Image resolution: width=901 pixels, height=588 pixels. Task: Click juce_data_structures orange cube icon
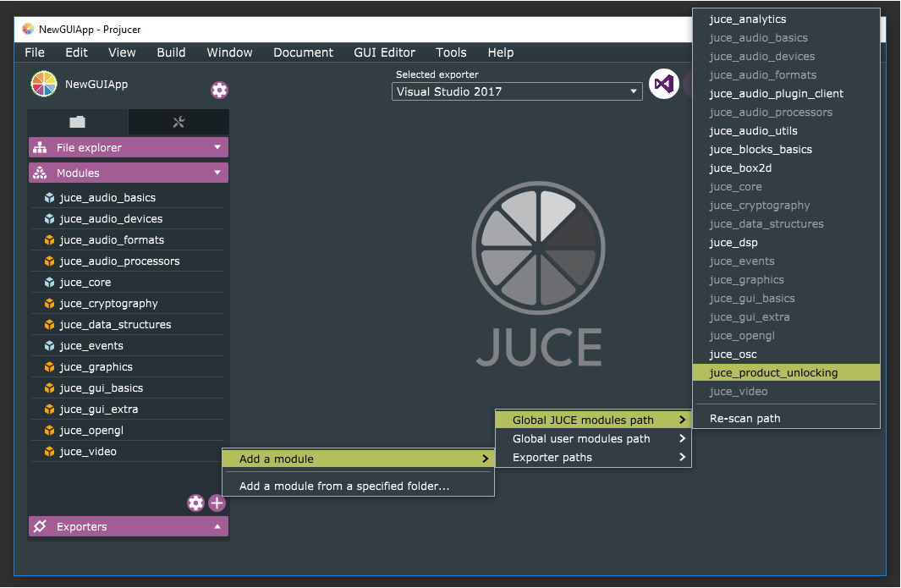click(x=49, y=325)
